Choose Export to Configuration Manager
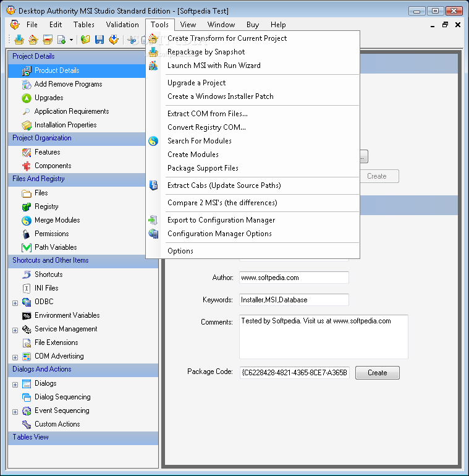The width and height of the screenshot is (469, 476). [253, 220]
